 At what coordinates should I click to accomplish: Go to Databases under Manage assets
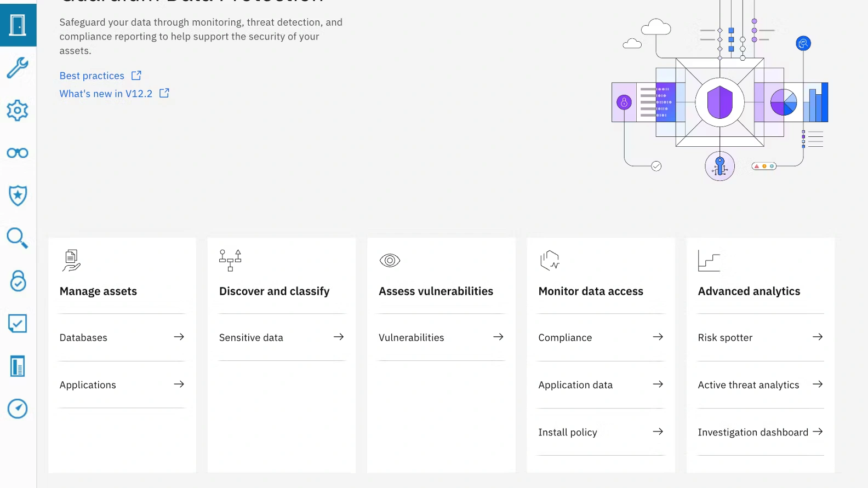click(122, 337)
